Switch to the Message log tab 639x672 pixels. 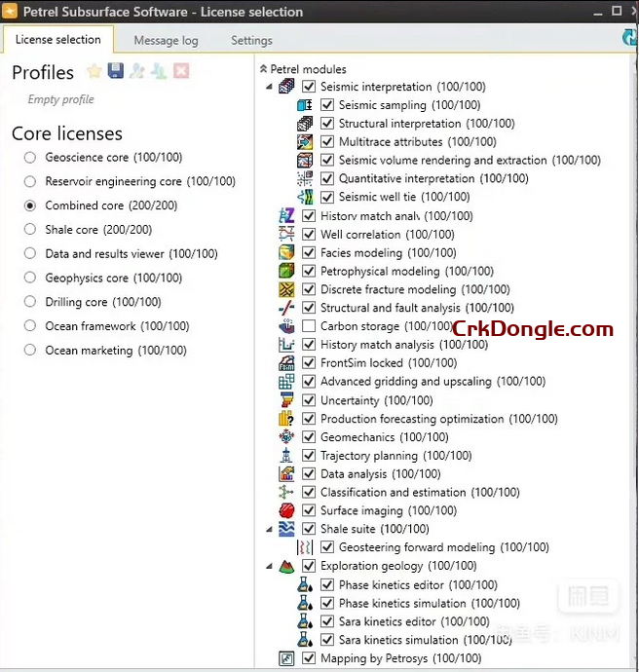coord(166,41)
